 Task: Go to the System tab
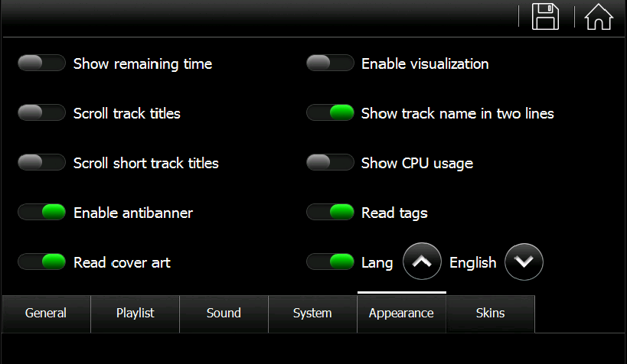(x=312, y=314)
